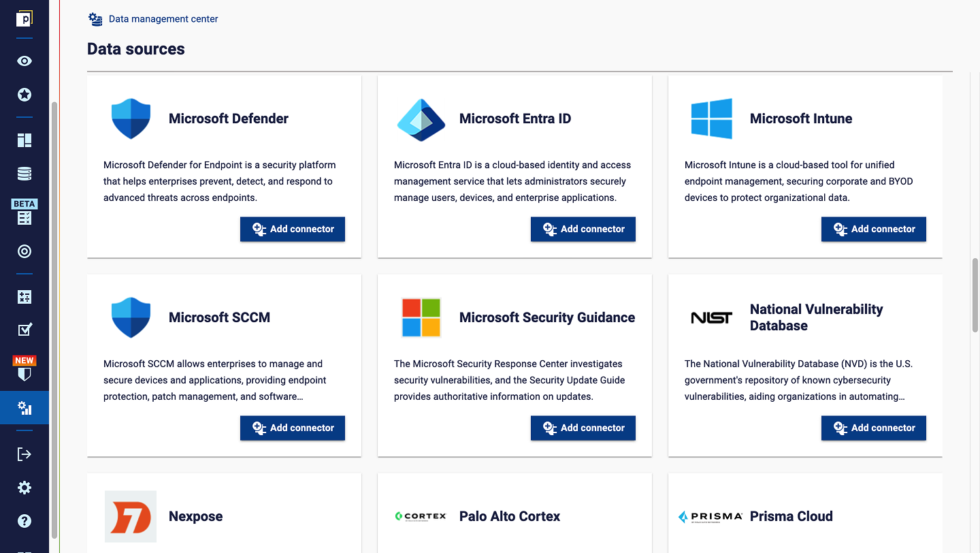Click the NIST logo

(712, 317)
